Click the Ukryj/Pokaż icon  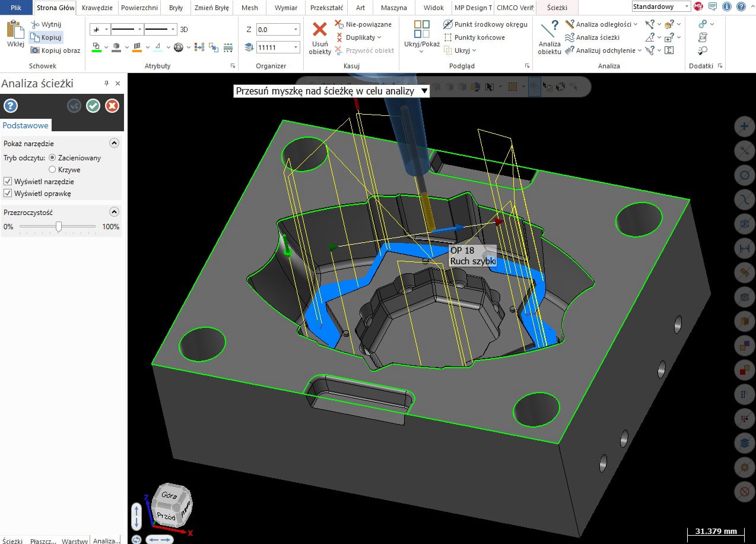click(421, 29)
